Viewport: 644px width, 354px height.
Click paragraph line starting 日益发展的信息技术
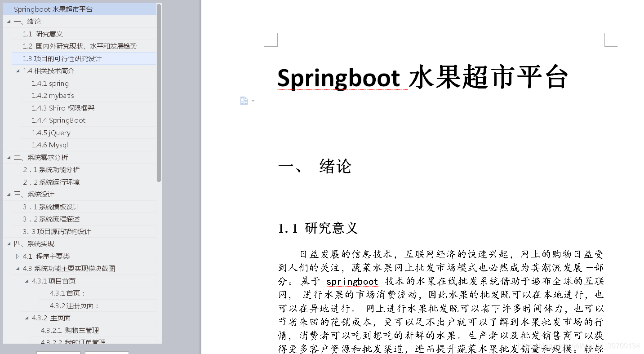coord(452,255)
